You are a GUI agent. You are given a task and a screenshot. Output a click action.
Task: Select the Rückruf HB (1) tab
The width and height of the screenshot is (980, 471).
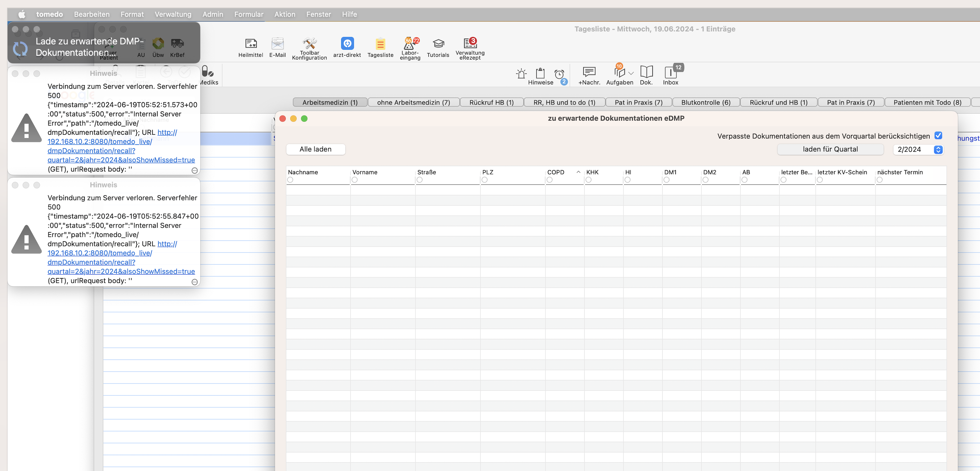coord(491,102)
